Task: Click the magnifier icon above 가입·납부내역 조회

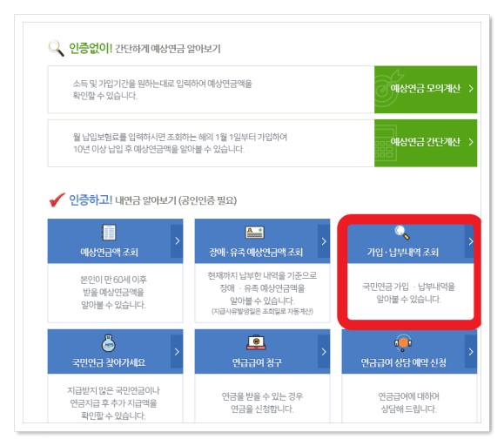Action: (x=402, y=233)
